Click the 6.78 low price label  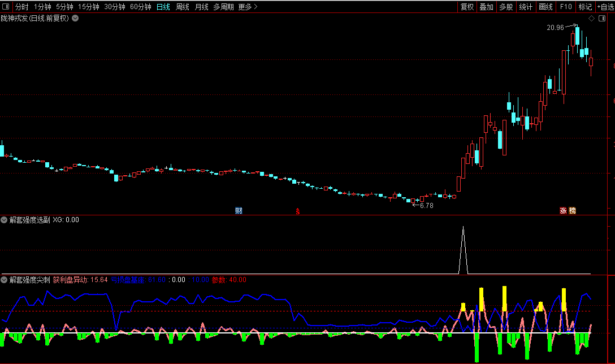tap(427, 206)
